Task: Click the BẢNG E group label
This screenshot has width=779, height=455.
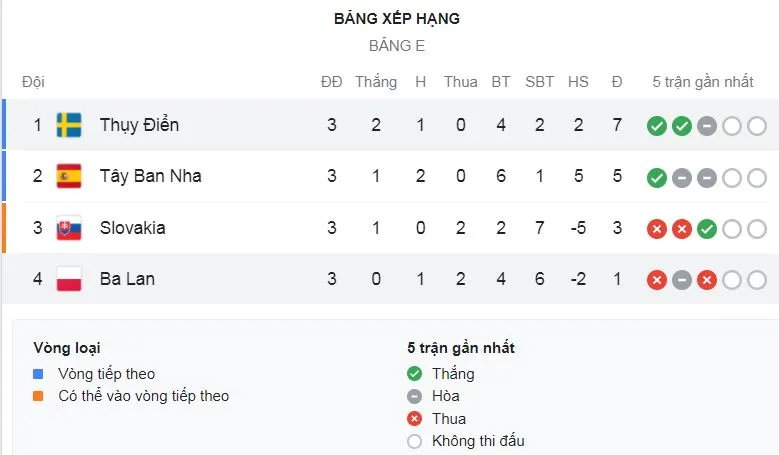Action: pos(397,46)
